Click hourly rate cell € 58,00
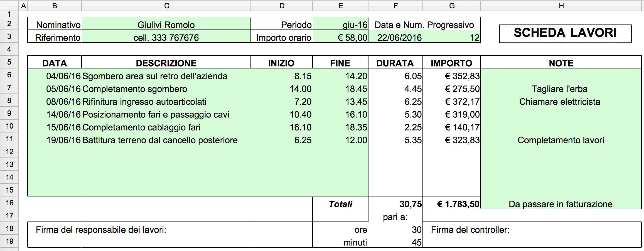The image size is (644, 251). coord(341,38)
